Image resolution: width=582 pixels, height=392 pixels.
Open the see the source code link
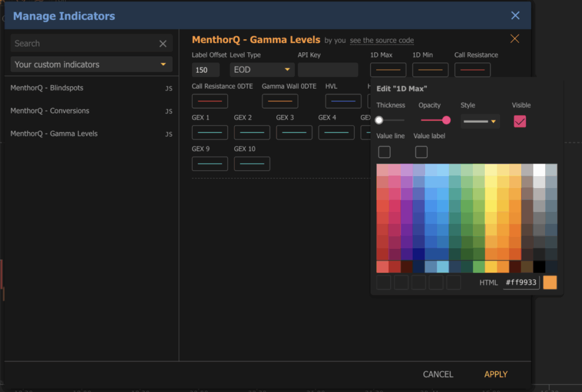pos(381,40)
